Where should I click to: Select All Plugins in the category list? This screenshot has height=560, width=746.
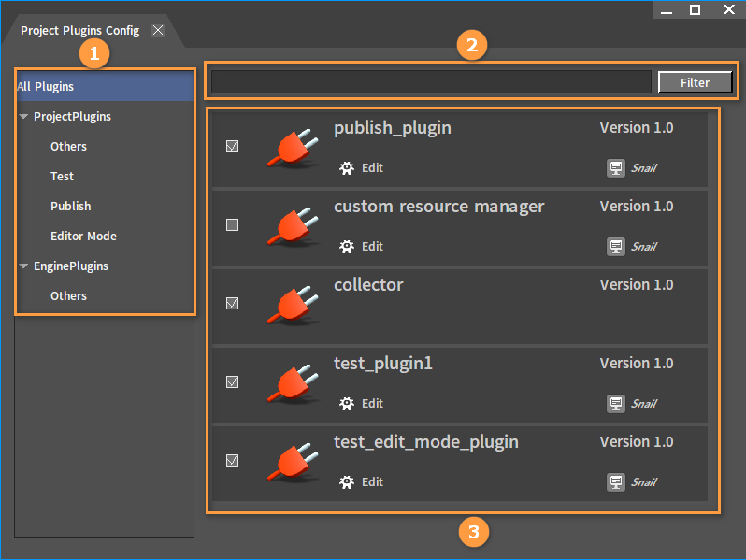[105, 87]
